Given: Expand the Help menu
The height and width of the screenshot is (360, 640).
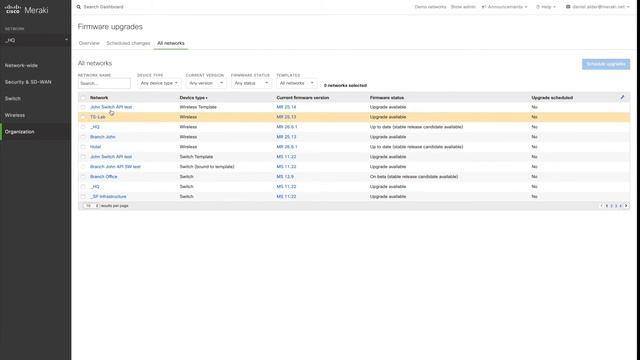Looking at the screenshot, I should click(x=546, y=7).
